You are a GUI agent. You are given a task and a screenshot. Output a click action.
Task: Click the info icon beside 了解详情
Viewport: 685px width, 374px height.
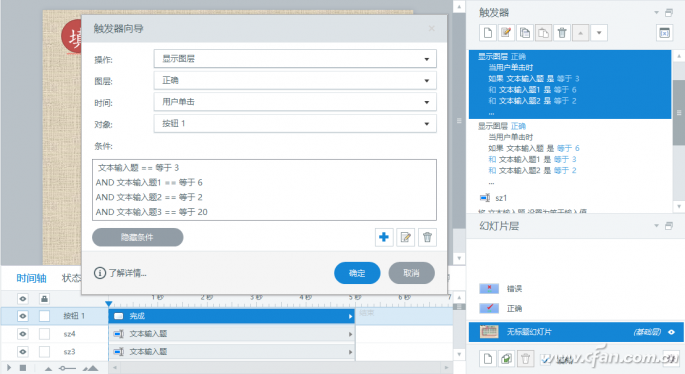click(x=100, y=273)
